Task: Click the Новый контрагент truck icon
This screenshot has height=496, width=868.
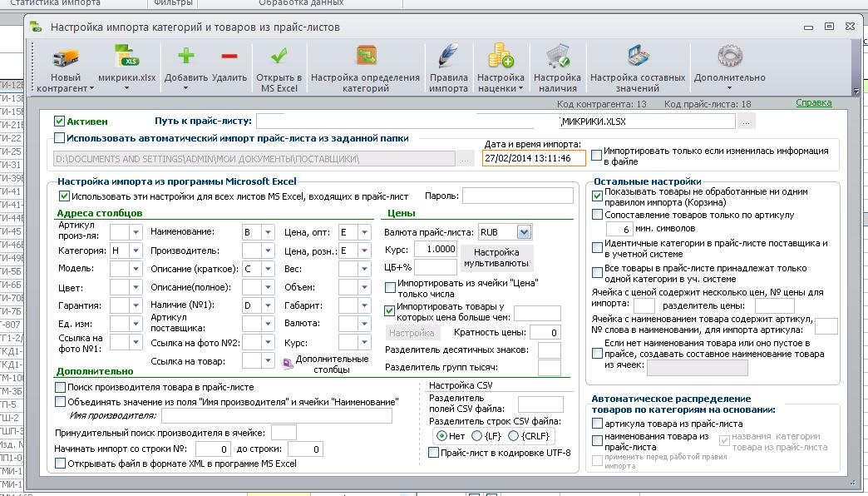Action: click(x=66, y=57)
